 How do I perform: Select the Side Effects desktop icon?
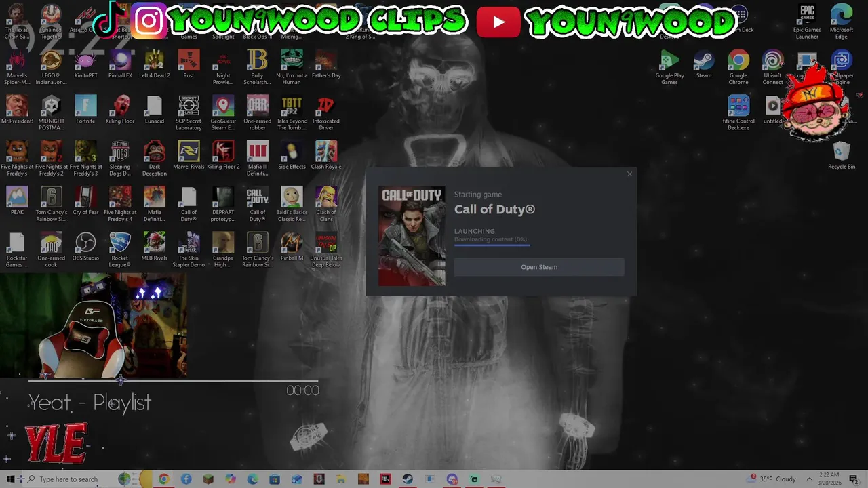click(x=292, y=155)
